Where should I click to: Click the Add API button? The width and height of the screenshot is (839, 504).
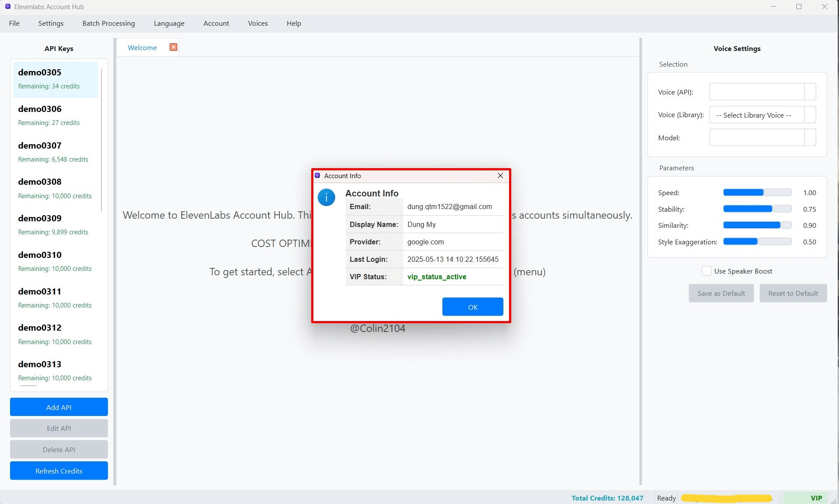coord(59,407)
